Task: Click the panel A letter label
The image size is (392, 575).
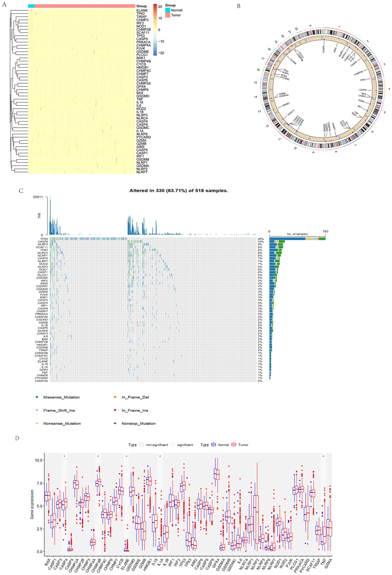Action: tap(4, 5)
